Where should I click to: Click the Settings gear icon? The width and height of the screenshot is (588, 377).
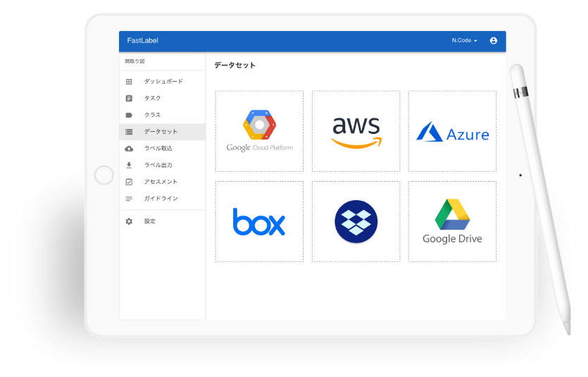129,221
